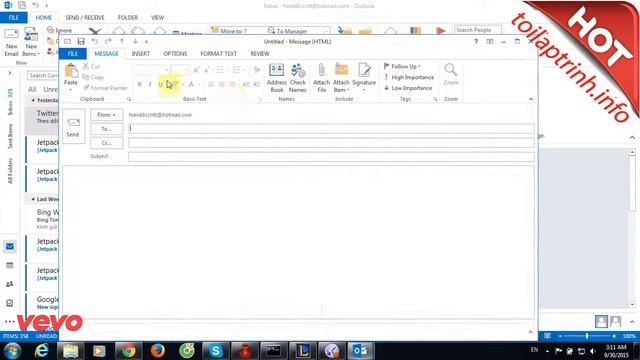Toggle Bold formatting
Screen dimensions: 640x360
pyautogui.click(x=140, y=84)
